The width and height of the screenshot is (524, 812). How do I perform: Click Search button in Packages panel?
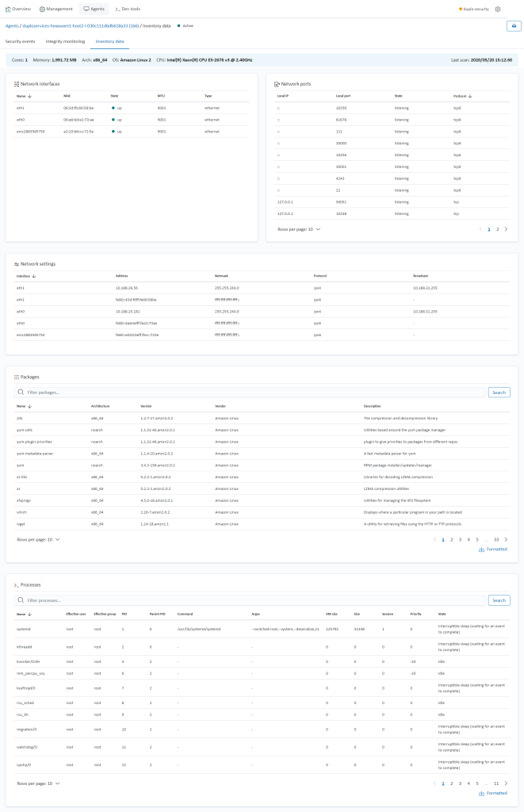499,393
